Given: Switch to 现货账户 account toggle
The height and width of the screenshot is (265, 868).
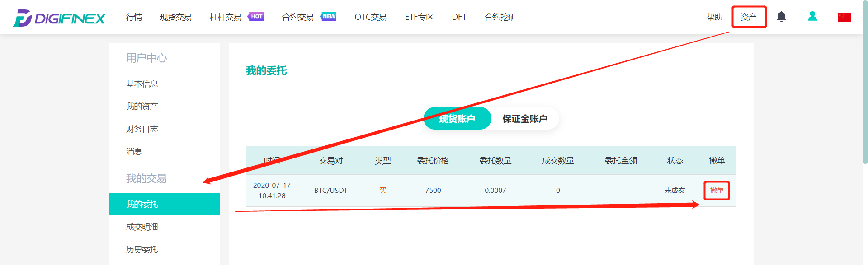Looking at the screenshot, I should point(457,118).
